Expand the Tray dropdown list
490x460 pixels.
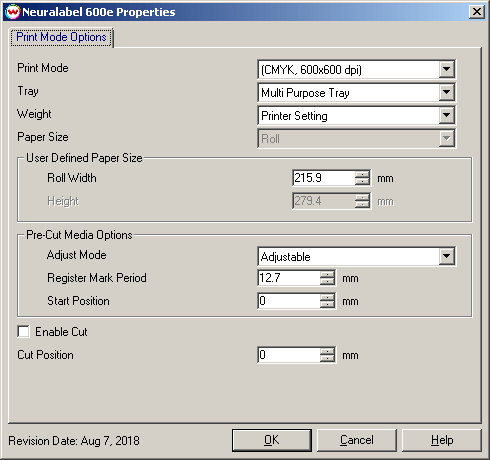(x=446, y=92)
